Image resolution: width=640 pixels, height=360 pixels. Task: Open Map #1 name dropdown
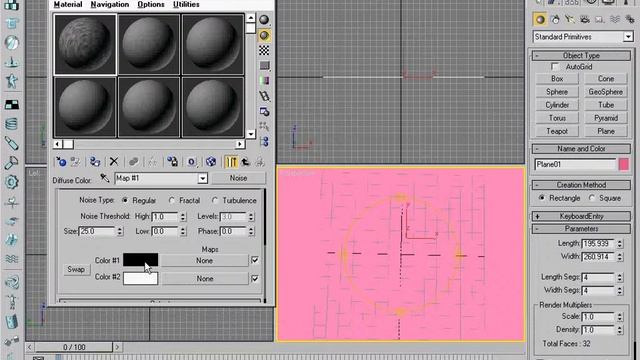tap(202, 178)
